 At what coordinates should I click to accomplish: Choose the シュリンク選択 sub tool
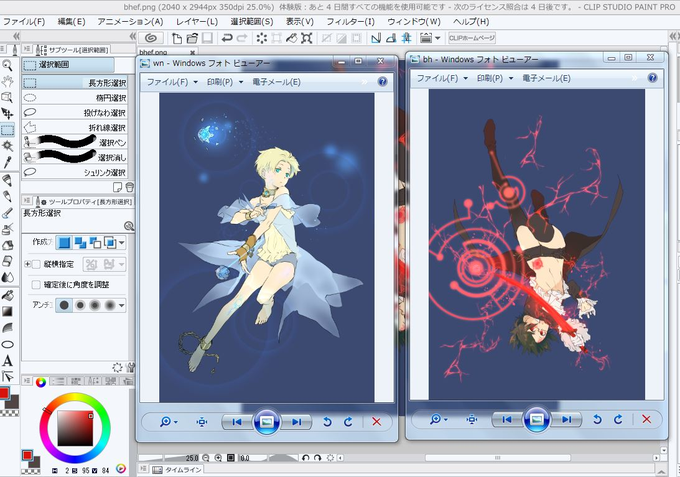pyautogui.click(x=75, y=172)
